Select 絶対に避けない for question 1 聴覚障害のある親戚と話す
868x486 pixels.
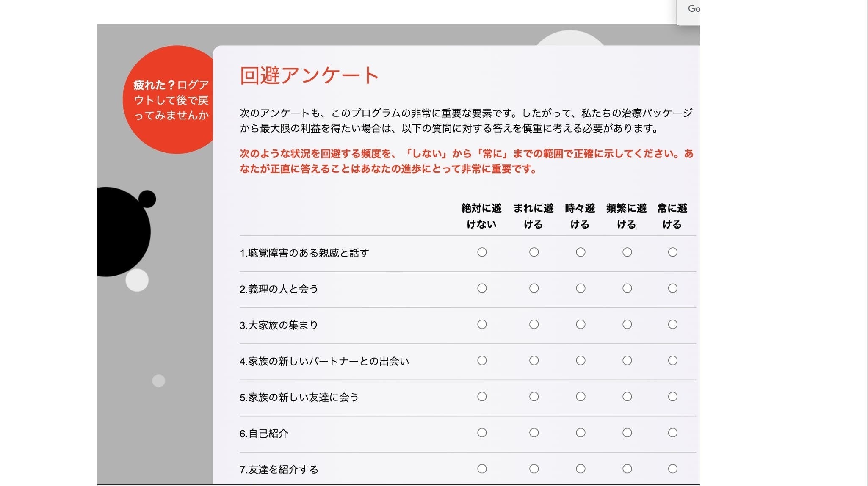point(482,252)
